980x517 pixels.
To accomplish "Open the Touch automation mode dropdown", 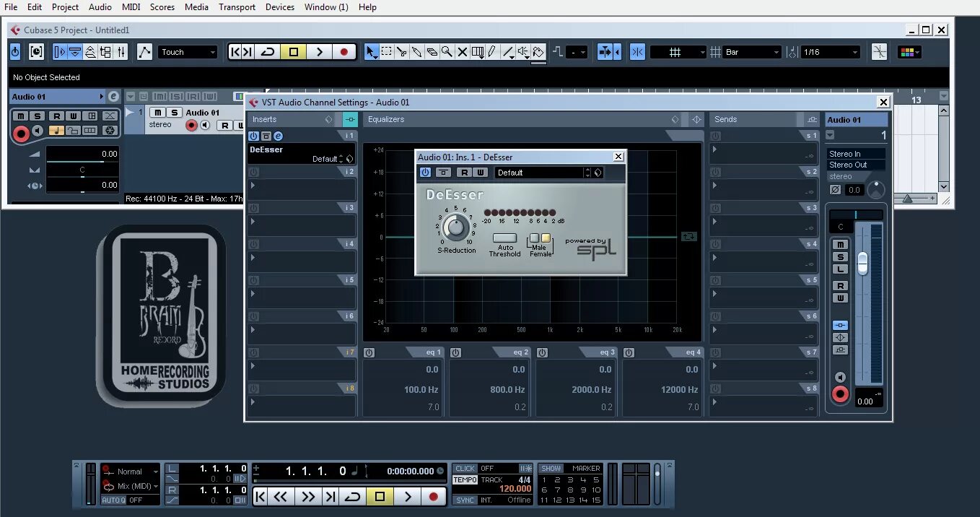I will point(187,52).
